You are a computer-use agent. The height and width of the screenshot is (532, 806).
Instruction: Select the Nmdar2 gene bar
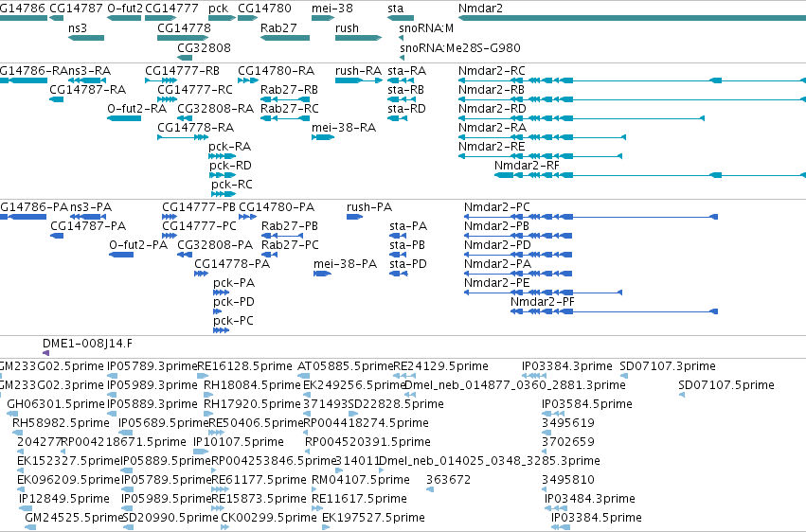[632, 18]
